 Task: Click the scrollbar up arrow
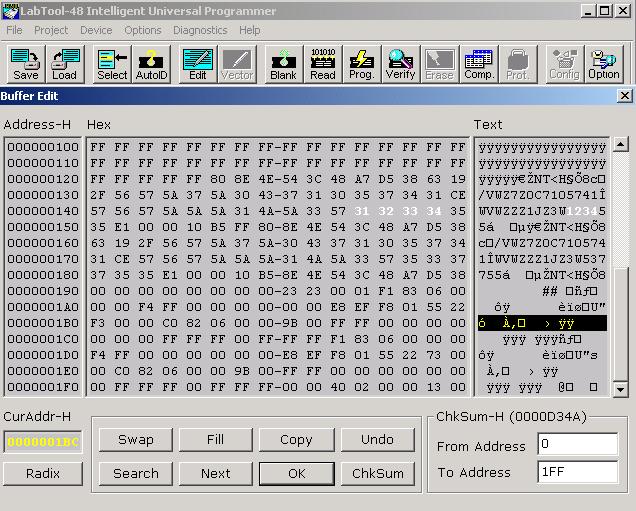(x=621, y=144)
